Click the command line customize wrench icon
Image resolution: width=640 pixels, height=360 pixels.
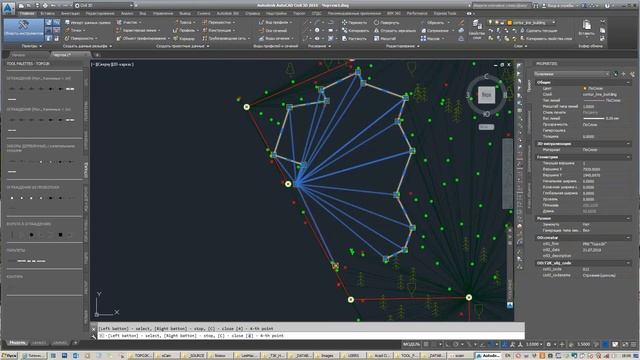coord(93,336)
